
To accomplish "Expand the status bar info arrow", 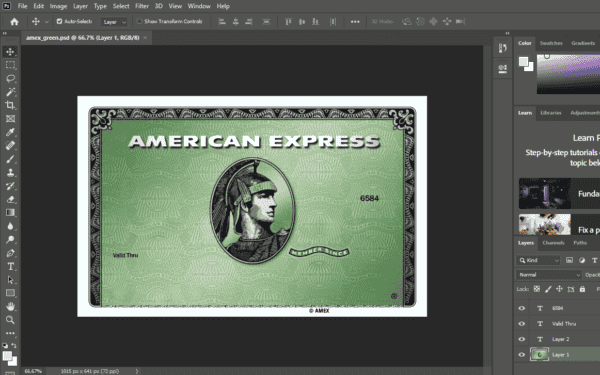I will click(x=137, y=371).
